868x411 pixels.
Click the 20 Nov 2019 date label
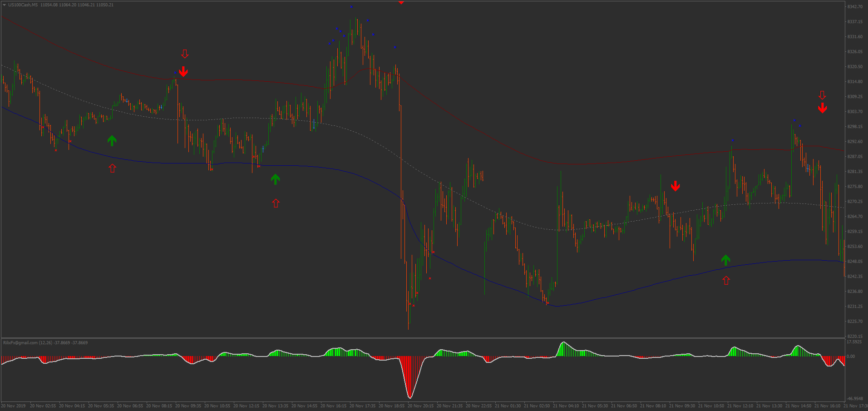[14, 406]
